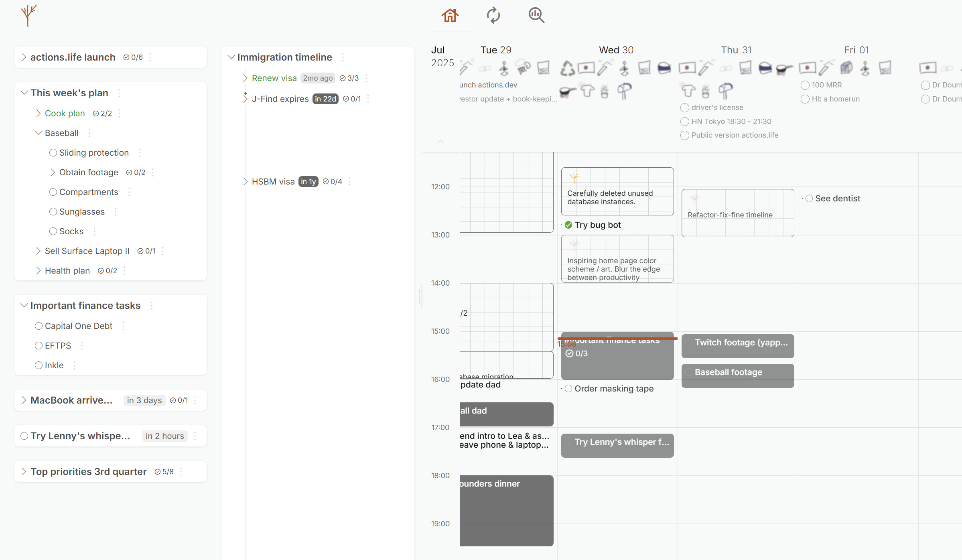Click the recycling icon on Tuesday 29

click(567, 69)
